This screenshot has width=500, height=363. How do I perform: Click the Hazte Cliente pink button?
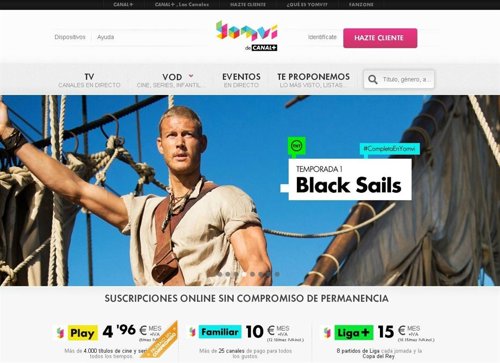[x=380, y=38]
